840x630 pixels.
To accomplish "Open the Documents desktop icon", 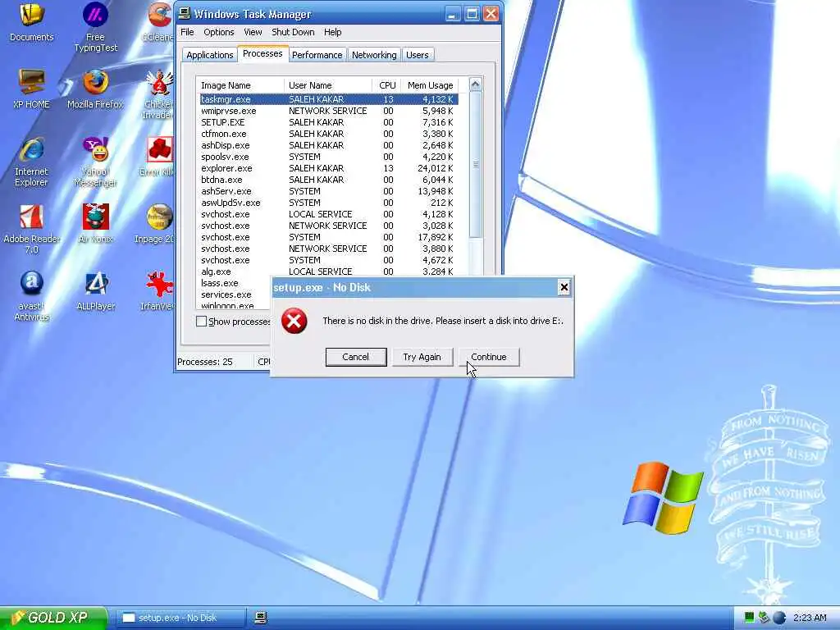I will pyautogui.click(x=32, y=22).
